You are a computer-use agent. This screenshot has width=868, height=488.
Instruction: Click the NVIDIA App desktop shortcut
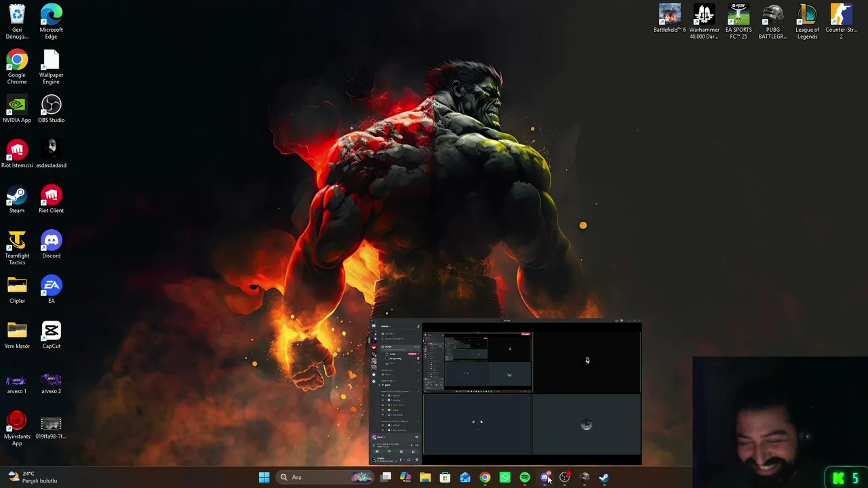(x=17, y=108)
